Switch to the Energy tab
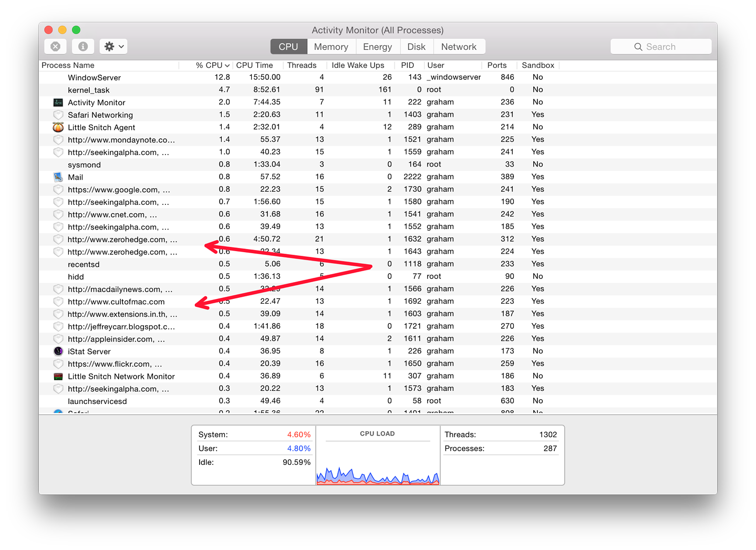 pos(377,47)
